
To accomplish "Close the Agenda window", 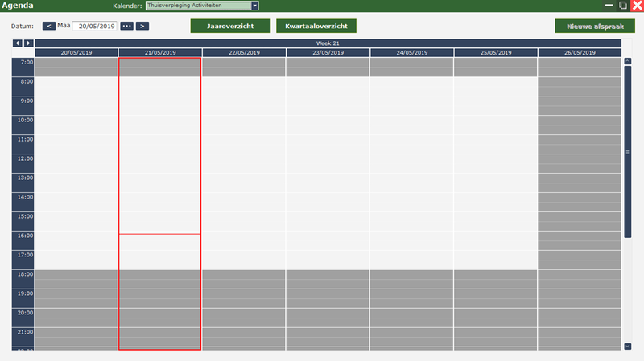I will (636, 5).
